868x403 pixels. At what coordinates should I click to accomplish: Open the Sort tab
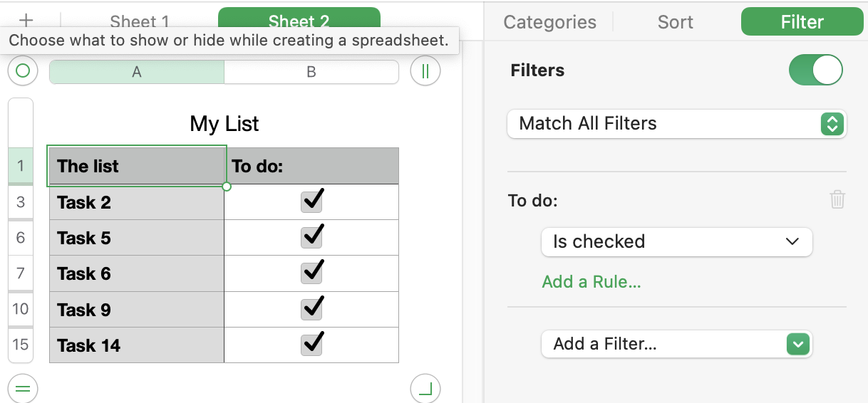[675, 22]
